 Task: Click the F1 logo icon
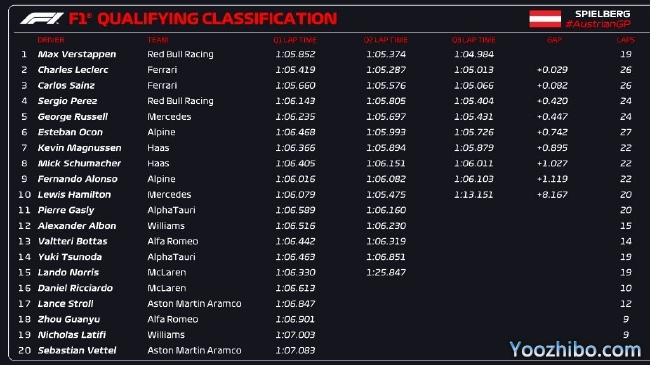42,19
